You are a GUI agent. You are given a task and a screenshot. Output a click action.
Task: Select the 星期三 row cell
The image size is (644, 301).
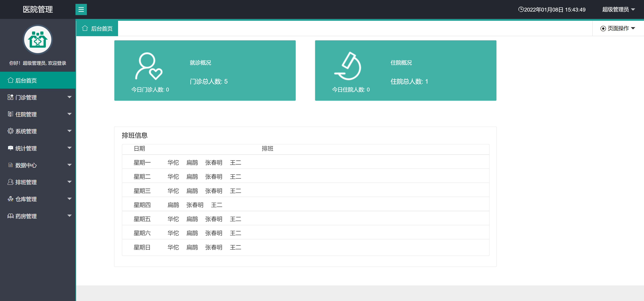click(x=142, y=191)
